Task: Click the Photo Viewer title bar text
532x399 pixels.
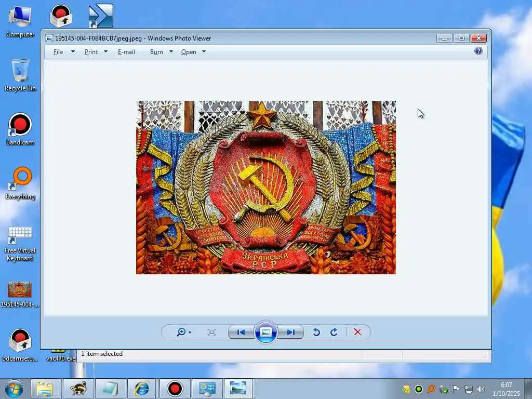Action: tap(133, 38)
